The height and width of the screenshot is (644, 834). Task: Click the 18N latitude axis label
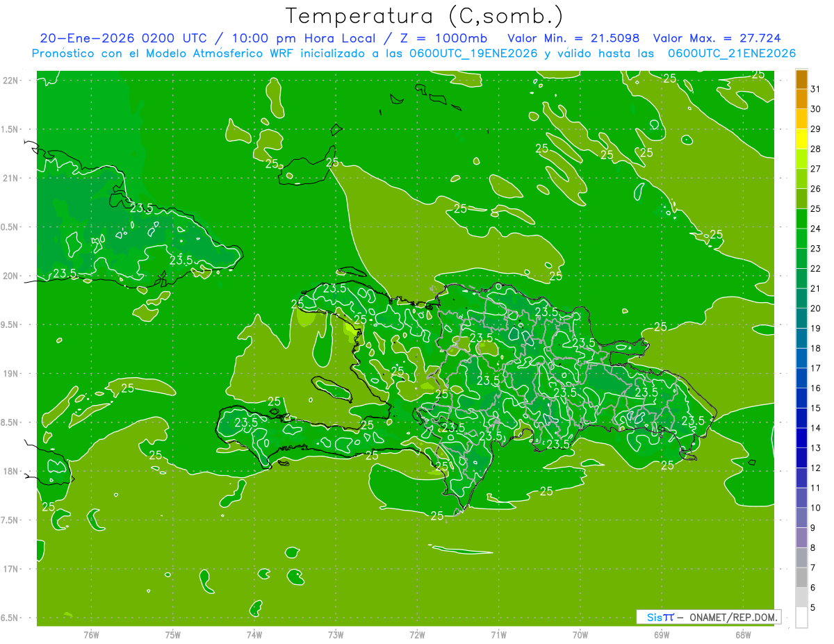(10, 471)
